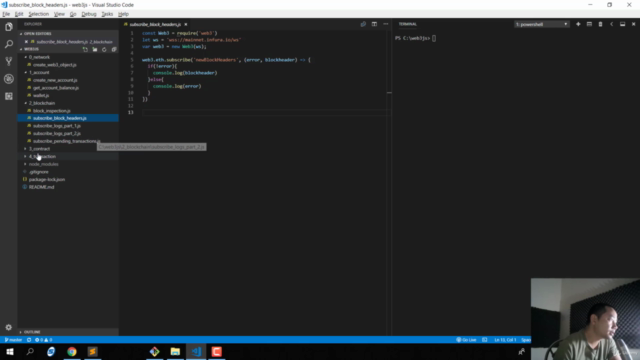Synchronize changes from status bar
This screenshot has width=640, height=360.
pyautogui.click(x=29, y=340)
